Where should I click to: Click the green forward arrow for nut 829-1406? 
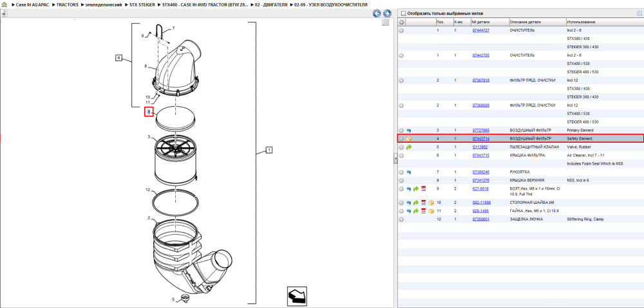416,211
